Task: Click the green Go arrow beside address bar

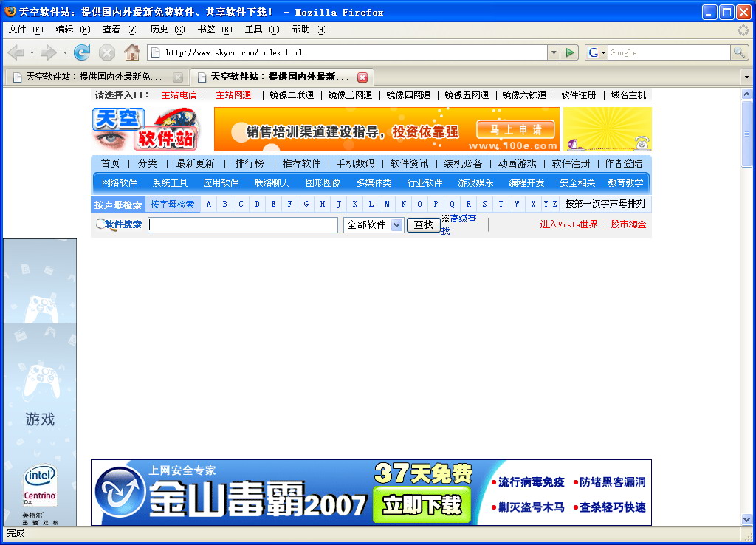Action: (570, 52)
